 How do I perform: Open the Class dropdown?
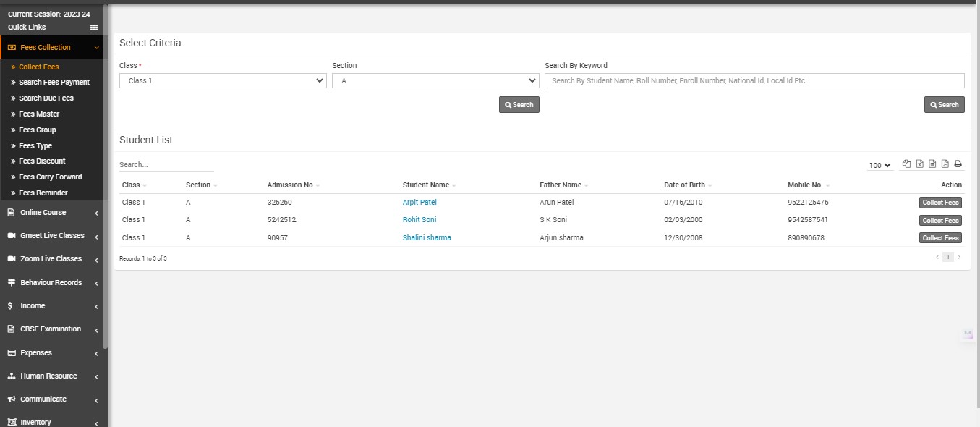tap(223, 81)
